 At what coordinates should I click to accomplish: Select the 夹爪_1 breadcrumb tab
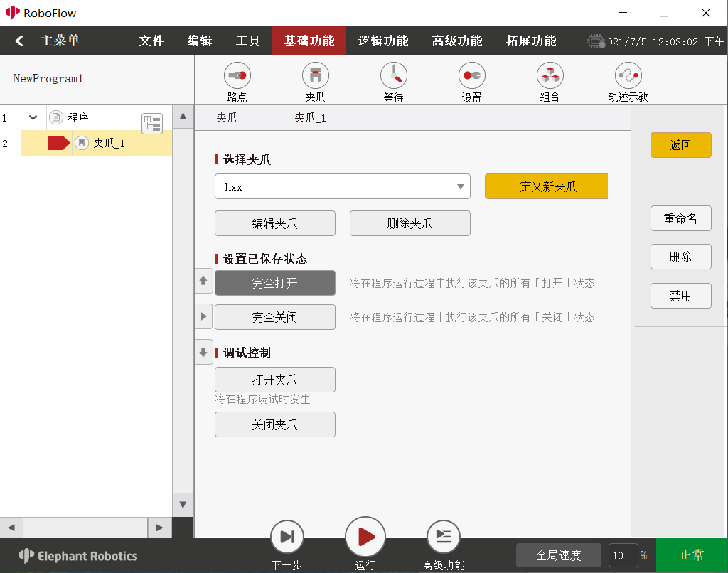(310, 118)
